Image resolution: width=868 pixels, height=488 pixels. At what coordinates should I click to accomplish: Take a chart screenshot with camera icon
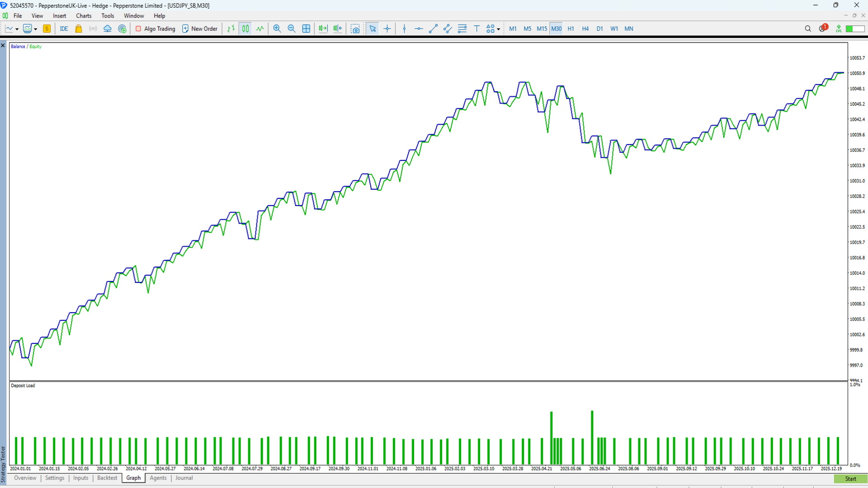[x=356, y=28]
